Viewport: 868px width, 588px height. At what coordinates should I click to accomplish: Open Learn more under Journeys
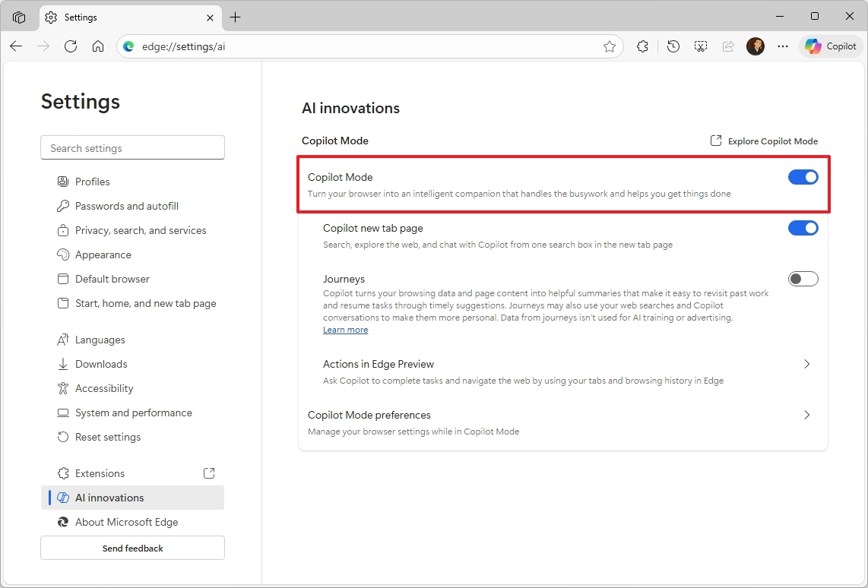[x=345, y=330]
